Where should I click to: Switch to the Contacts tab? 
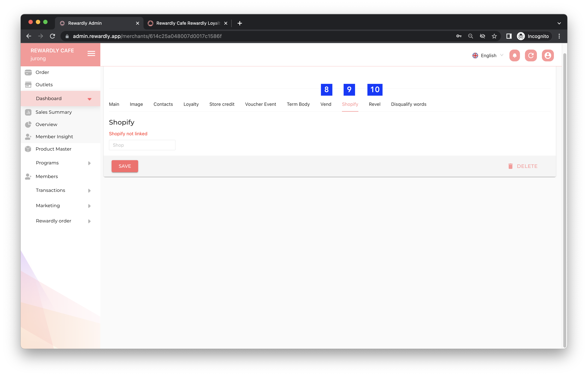pyautogui.click(x=163, y=104)
